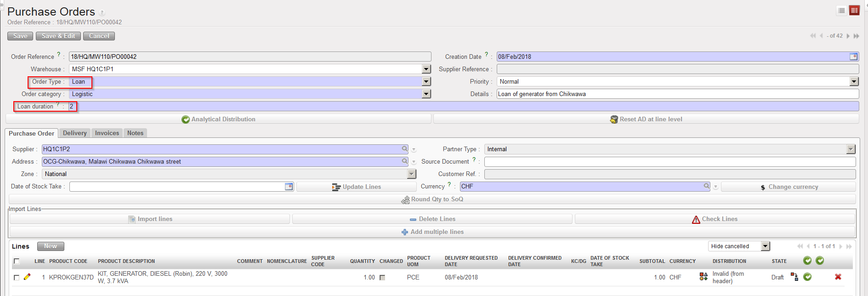Switch to the form view icon
The image size is (868, 296).
tap(854, 11)
